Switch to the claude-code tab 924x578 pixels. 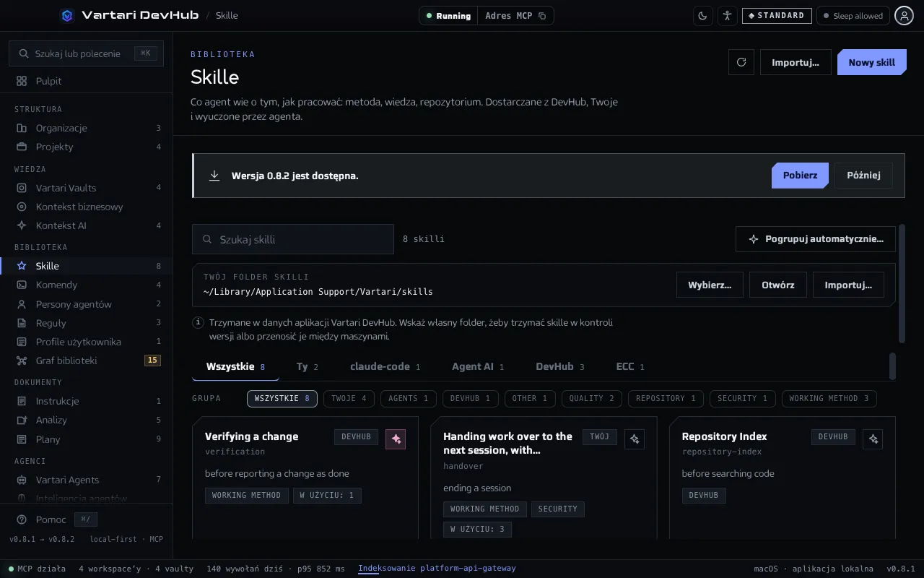pos(385,367)
